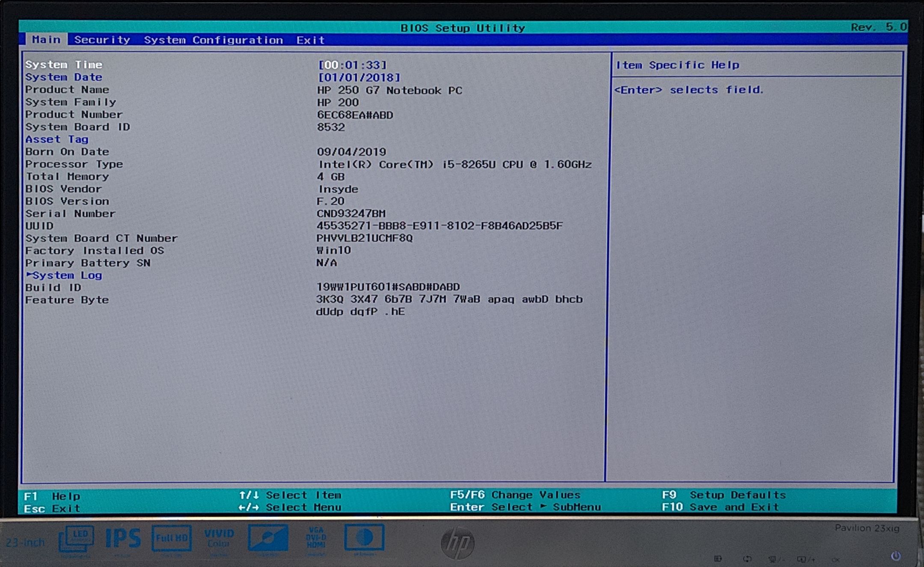Click the F9 Setup Defaults hint
The image size is (924, 567).
pyautogui.click(x=724, y=495)
